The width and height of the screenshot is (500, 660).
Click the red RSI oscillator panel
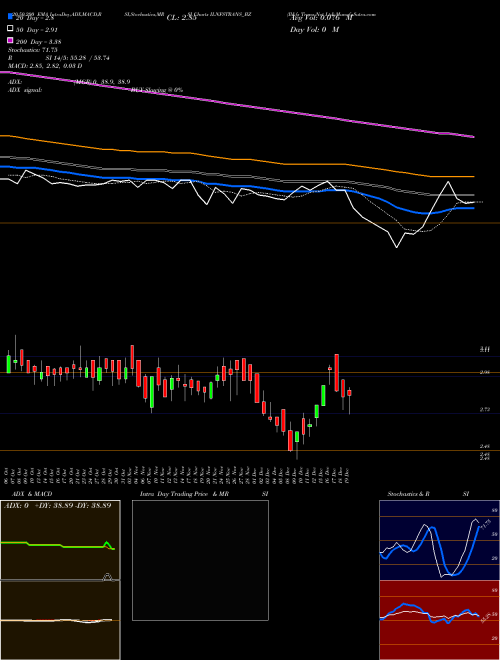439,620
